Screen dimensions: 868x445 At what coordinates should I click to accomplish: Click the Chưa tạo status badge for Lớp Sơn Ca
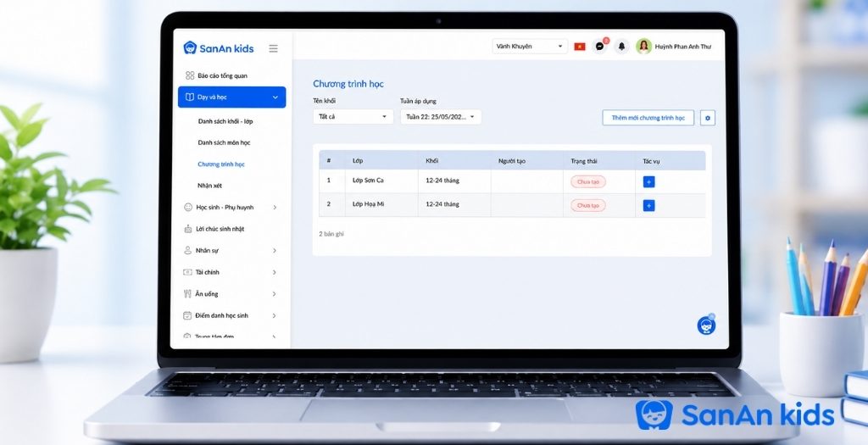click(588, 181)
